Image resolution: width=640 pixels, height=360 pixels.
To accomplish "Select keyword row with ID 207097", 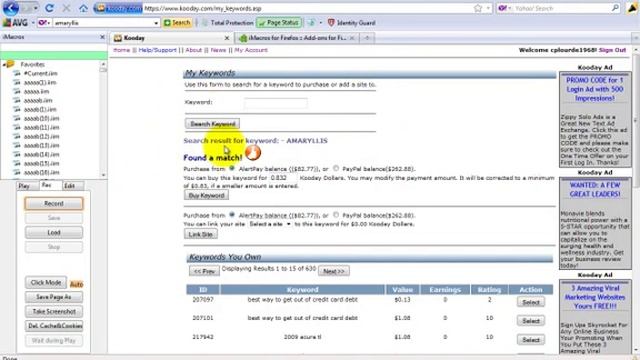I will (531, 302).
